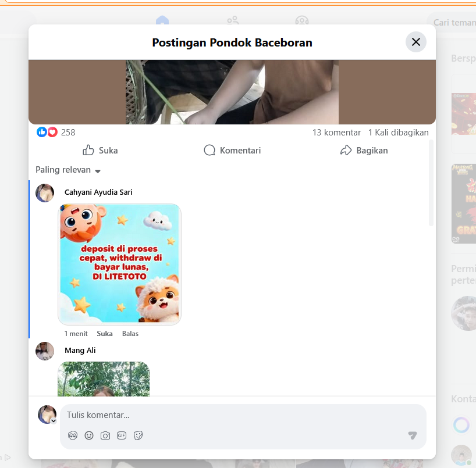Click the Home icon in the top navigation
This screenshot has height=468, width=476.
tap(162, 20)
